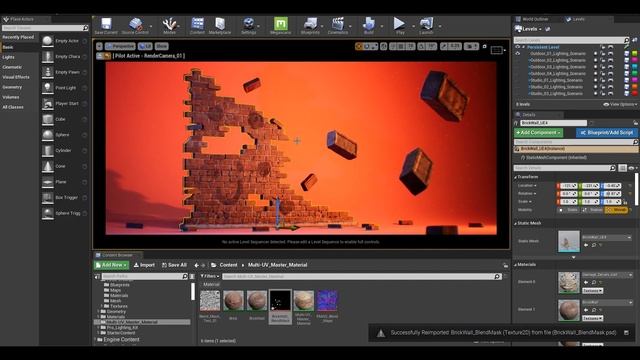Select the Box Trigger placement icon
640x360 pixels.
point(48,197)
